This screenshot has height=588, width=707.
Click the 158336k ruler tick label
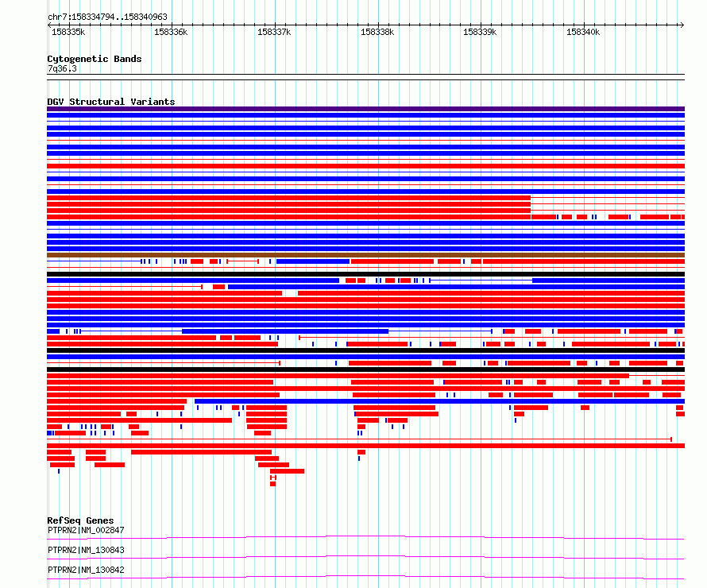(x=171, y=32)
